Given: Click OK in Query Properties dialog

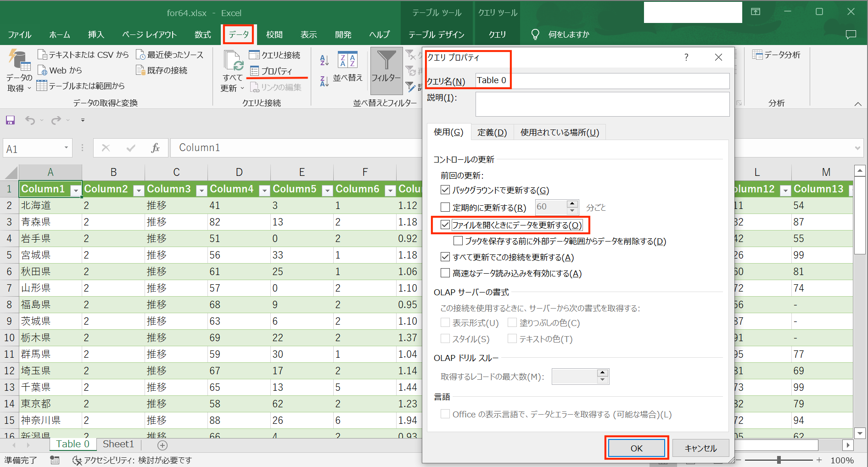Looking at the screenshot, I should 636,448.
